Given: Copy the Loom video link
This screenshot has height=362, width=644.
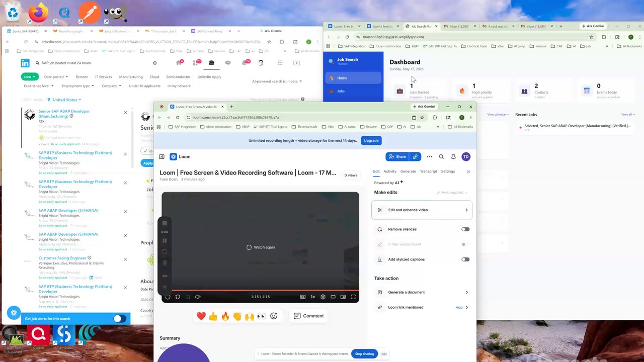Looking at the screenshot, I should [415, 157].
